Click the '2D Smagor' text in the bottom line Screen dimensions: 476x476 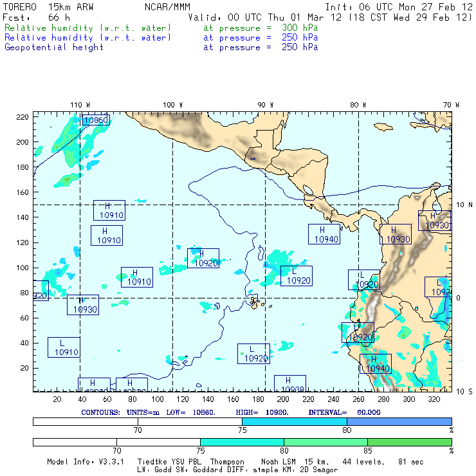tap(319, 470)
